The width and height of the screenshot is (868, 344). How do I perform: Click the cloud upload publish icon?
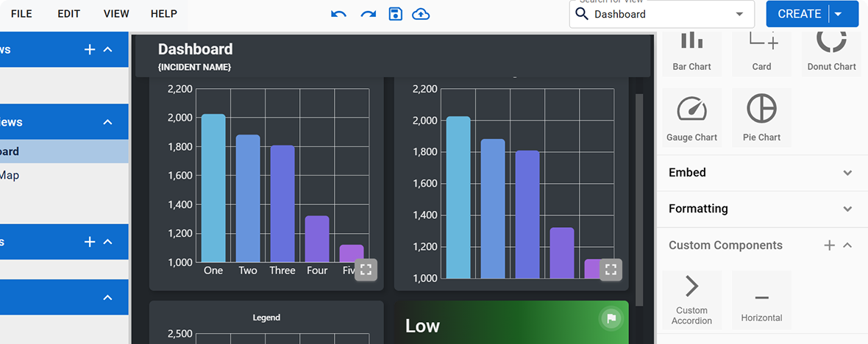(421, 14)
